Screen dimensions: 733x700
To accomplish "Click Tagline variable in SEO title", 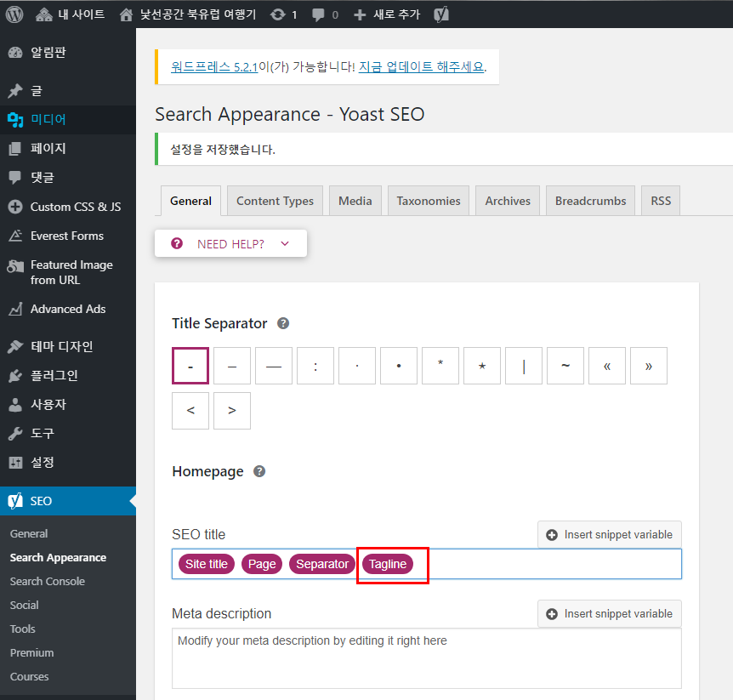I will pos(388,564).
